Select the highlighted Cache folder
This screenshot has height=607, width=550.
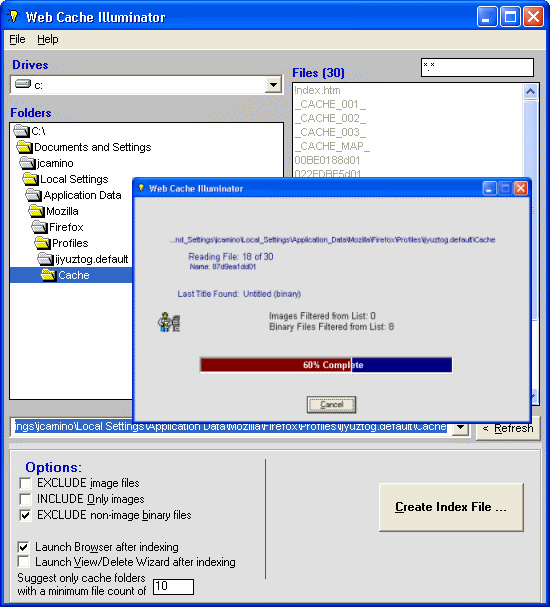[x=74, y=275]
